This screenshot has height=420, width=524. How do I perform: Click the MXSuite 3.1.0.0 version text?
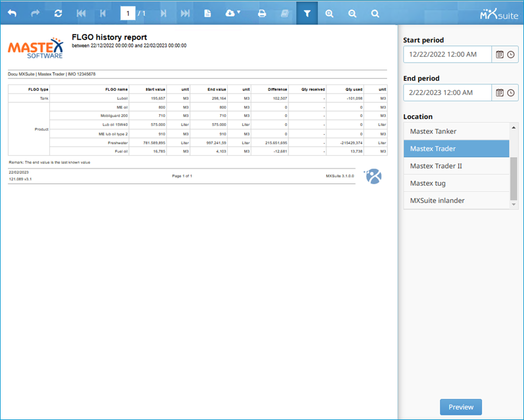[340, 176]
